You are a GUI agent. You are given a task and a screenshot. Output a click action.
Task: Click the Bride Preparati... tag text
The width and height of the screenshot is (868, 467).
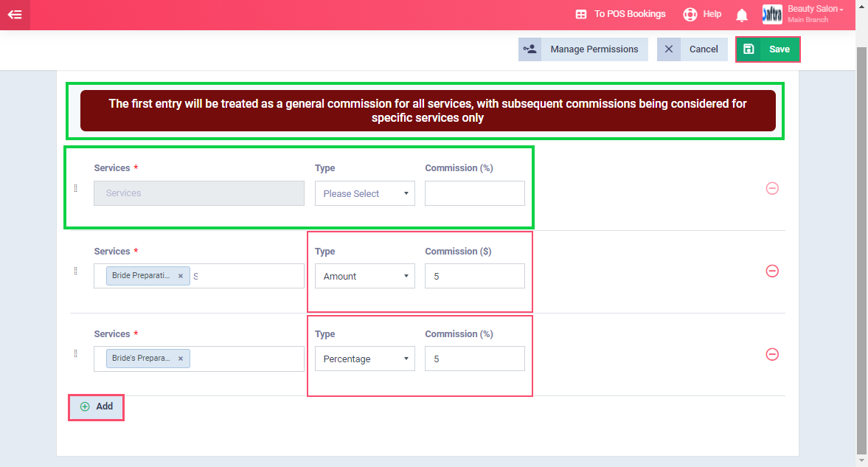point(141,275)
